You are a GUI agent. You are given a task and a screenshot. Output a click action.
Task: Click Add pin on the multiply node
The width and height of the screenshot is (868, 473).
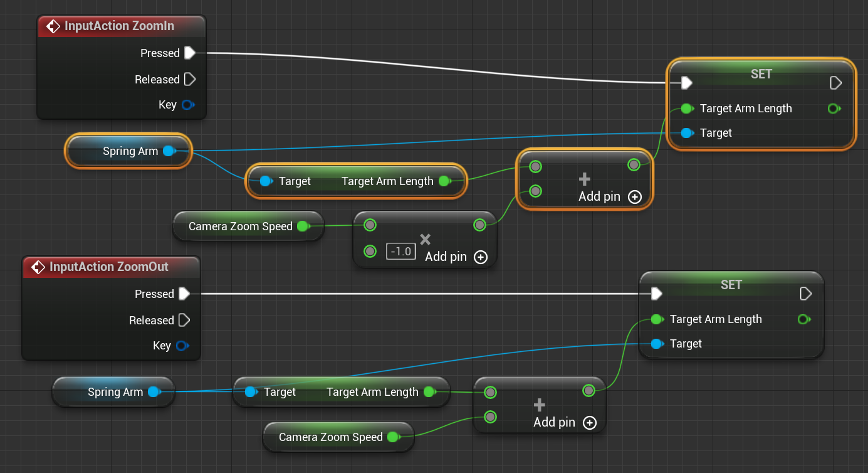coord(456,257)
